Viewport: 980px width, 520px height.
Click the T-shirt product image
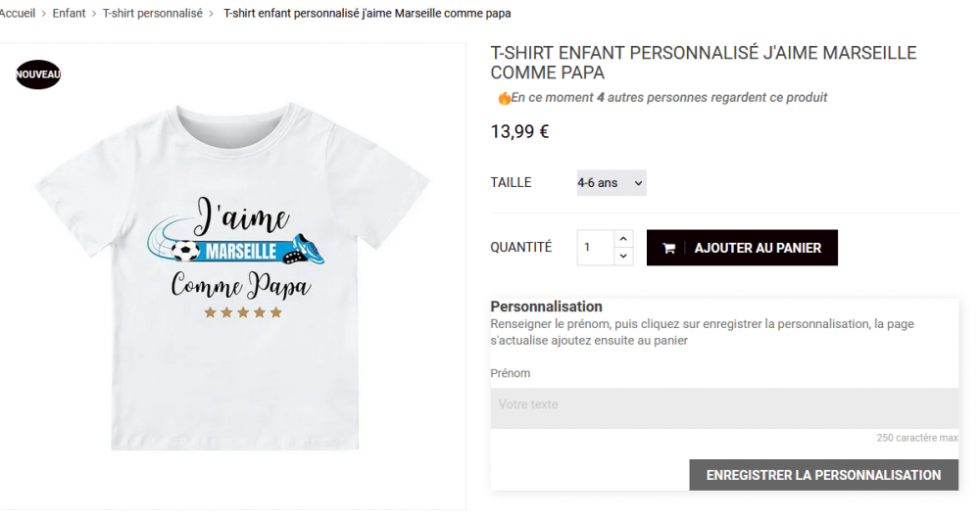tap(232, 276)
